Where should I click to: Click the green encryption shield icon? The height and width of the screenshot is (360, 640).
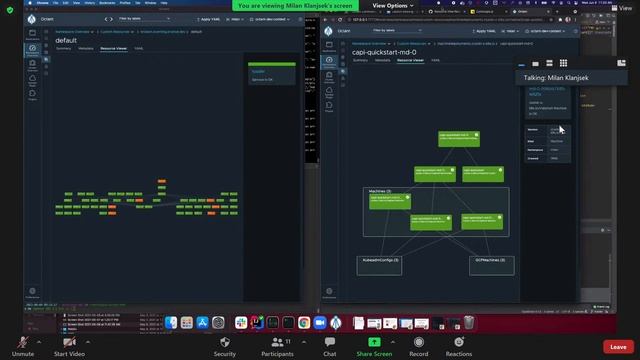pyautogui.click(x=10, y=10)
